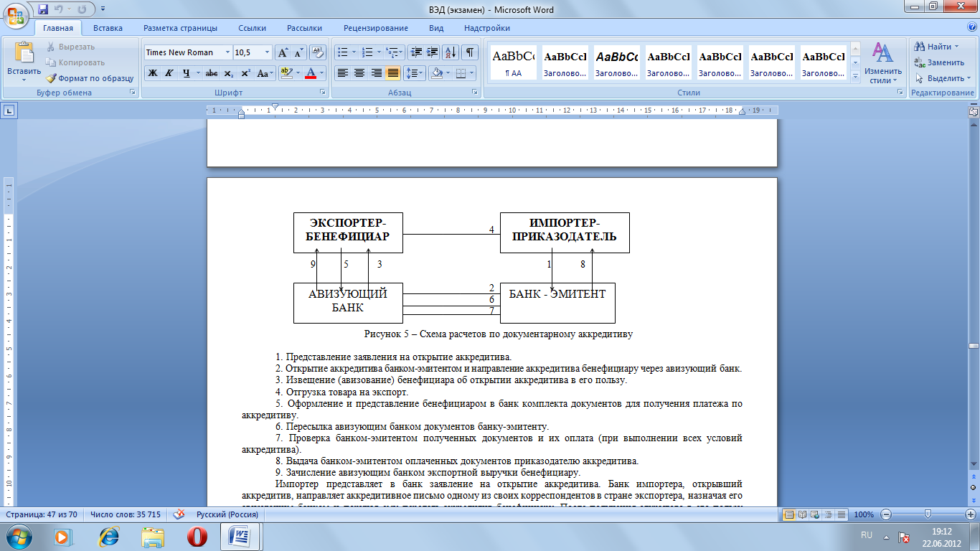Image resolution: width=980 pixels, height=551 pixels.
Task: Open the Надстройки tab
Action: (487, 28)
